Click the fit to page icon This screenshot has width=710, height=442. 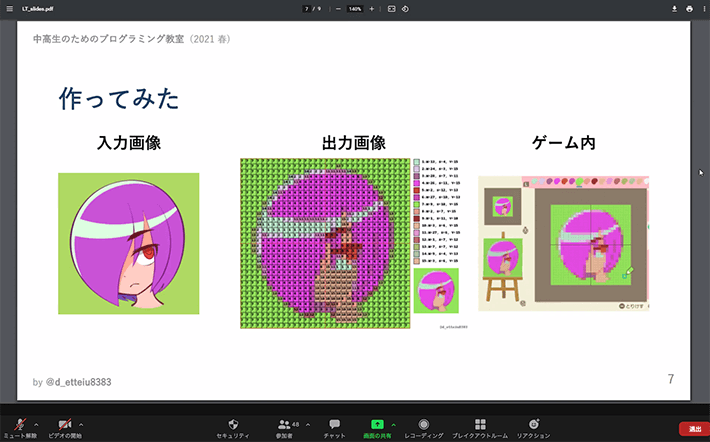pyautogui.click(x=391, y=9)
